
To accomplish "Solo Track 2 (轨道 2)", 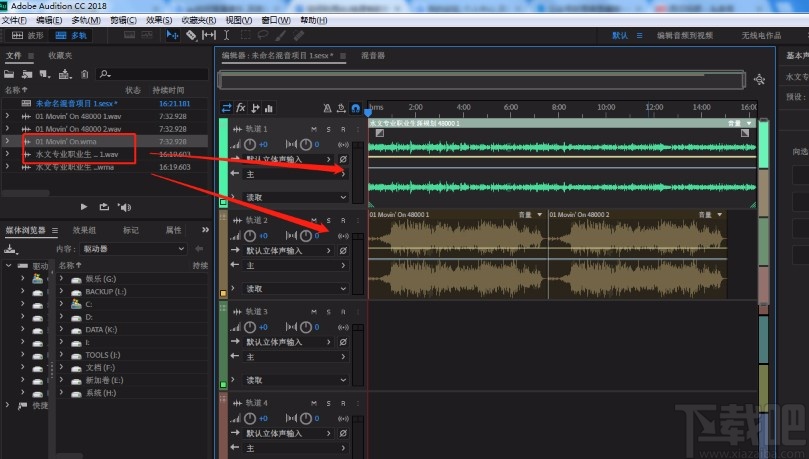I will 329,220.
